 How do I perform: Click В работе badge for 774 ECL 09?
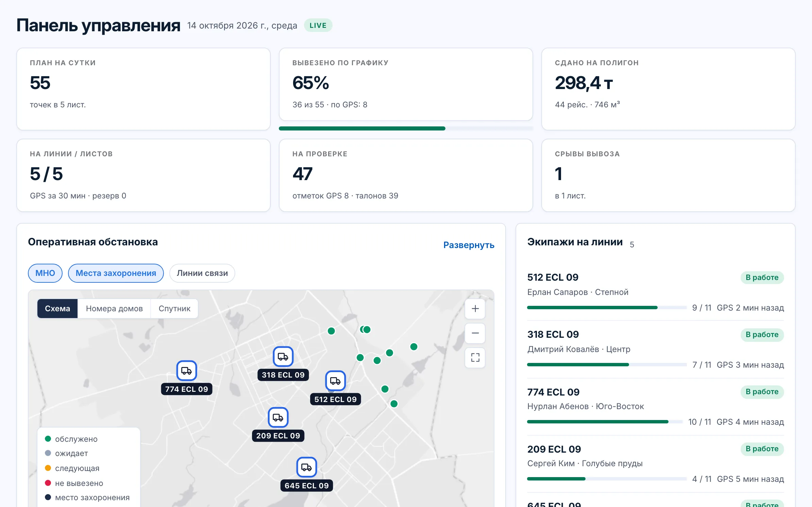click(762, 392)
